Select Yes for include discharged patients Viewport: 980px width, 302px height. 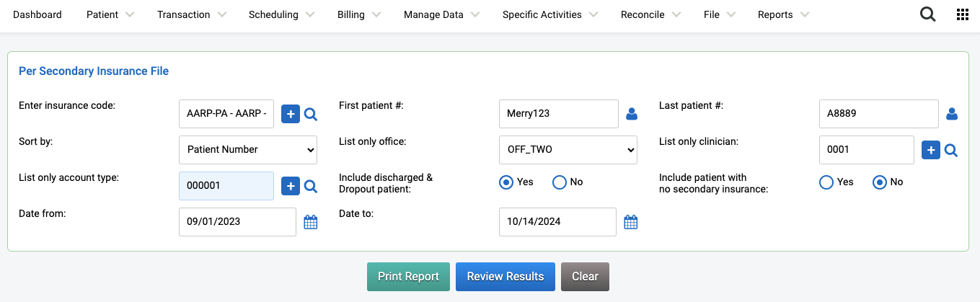point(506,182)
